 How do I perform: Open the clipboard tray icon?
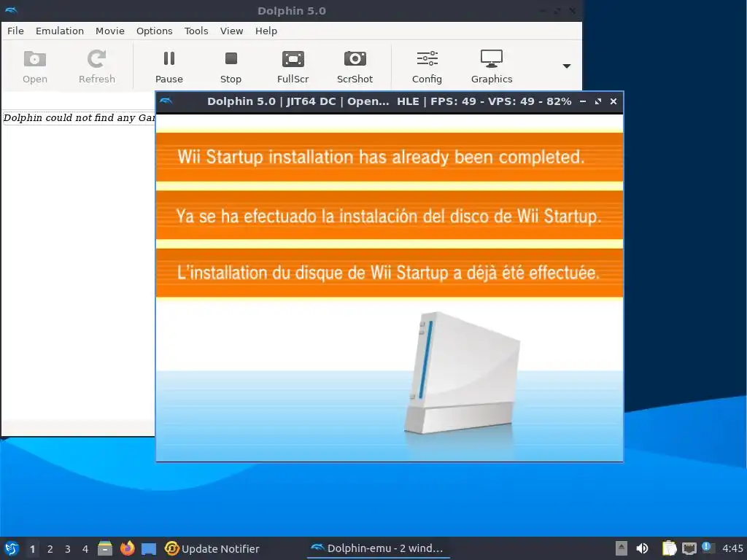click(670, 548)
